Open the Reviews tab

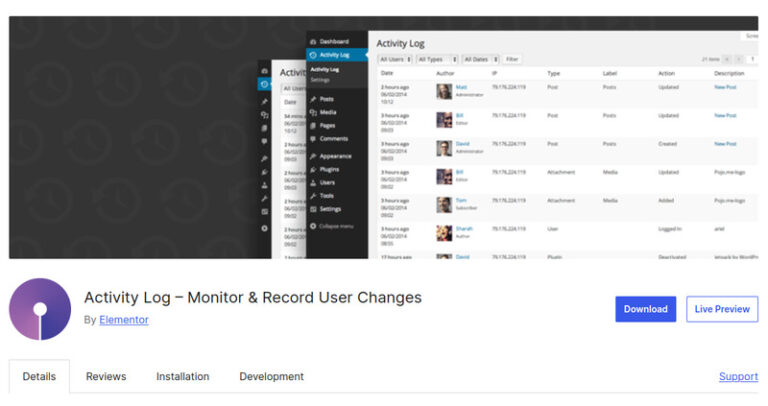tap(106, 376)
